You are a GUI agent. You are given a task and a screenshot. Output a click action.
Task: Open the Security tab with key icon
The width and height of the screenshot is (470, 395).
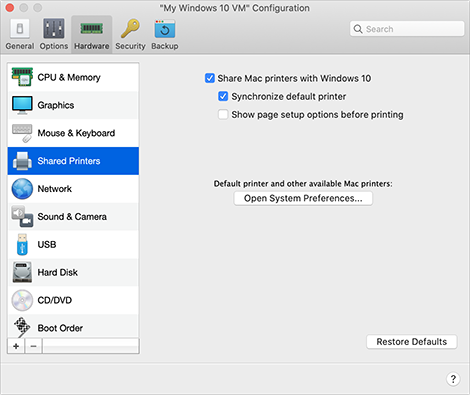[x=130, y=34]
